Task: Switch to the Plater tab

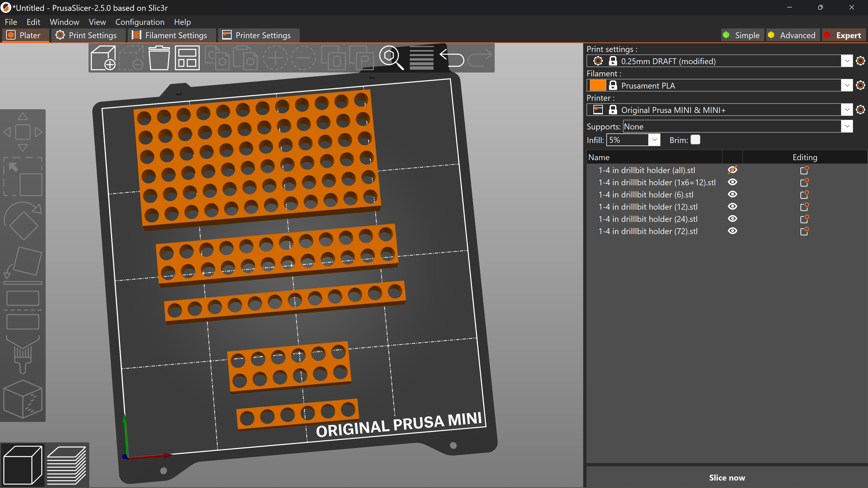Action: pos(26,35)
